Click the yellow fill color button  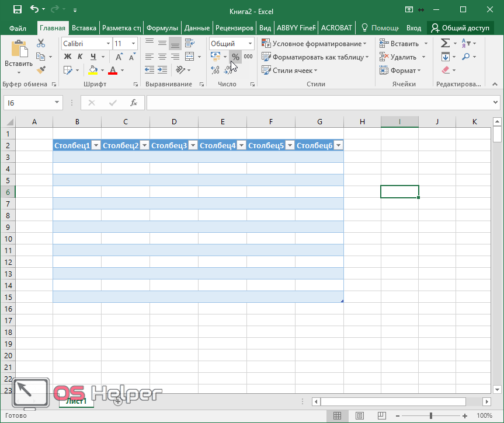pyautogui.click(x=93, y=71)
